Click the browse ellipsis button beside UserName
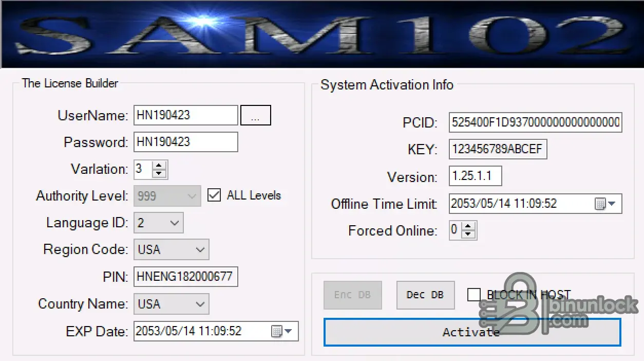The image size is (644, 361). [255, 116]
